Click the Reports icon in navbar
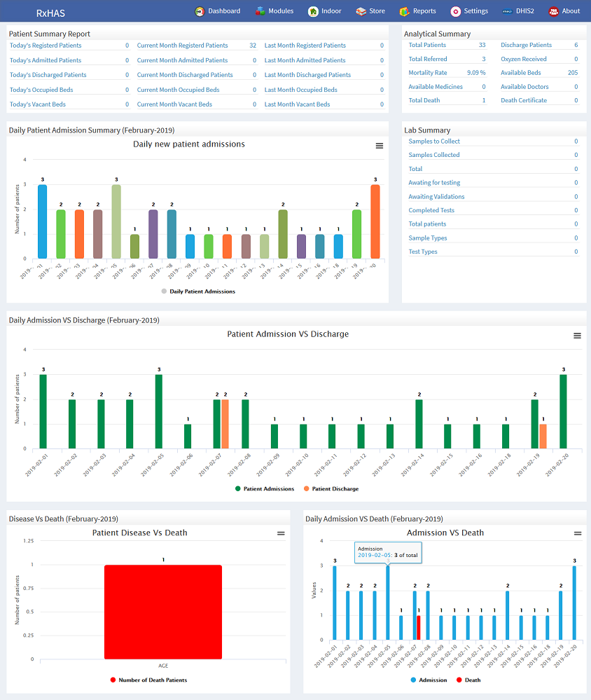This screenshot has height=700, width=591. click(x=405, y=11)
